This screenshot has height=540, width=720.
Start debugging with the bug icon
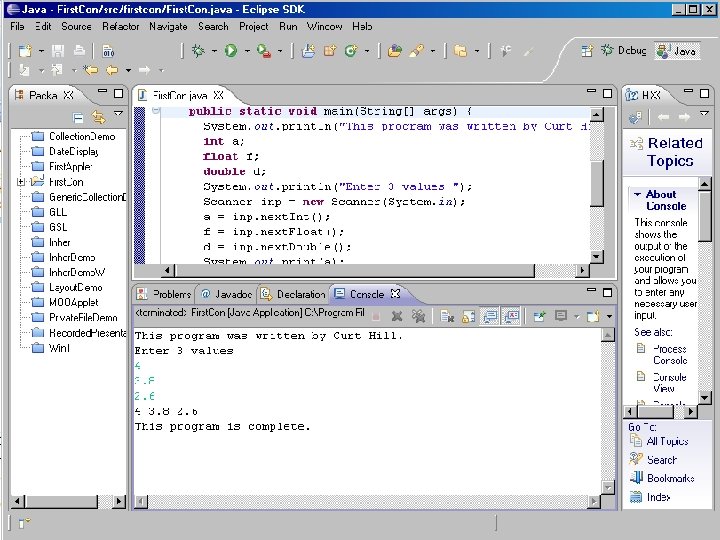tap(199, 50)
